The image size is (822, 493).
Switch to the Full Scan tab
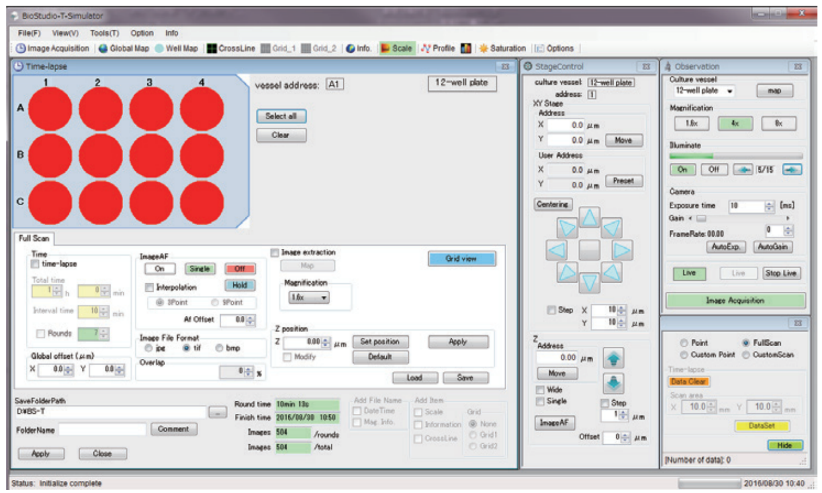pyautogui.click(x=34, y=238)
